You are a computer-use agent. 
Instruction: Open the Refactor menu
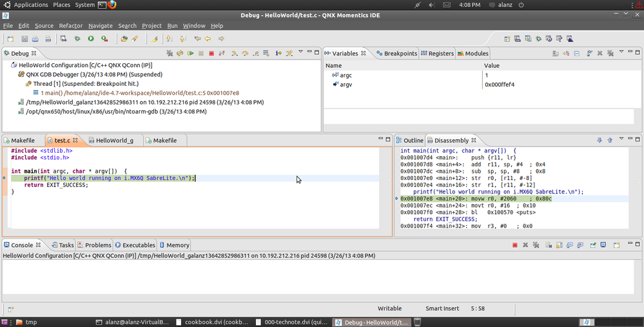[71, 25]
